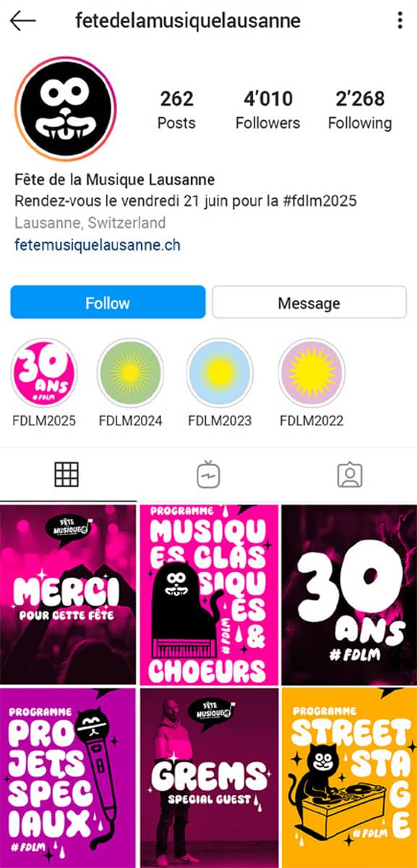Open the FDLM2024 story highlight

[x=131, y=373]
